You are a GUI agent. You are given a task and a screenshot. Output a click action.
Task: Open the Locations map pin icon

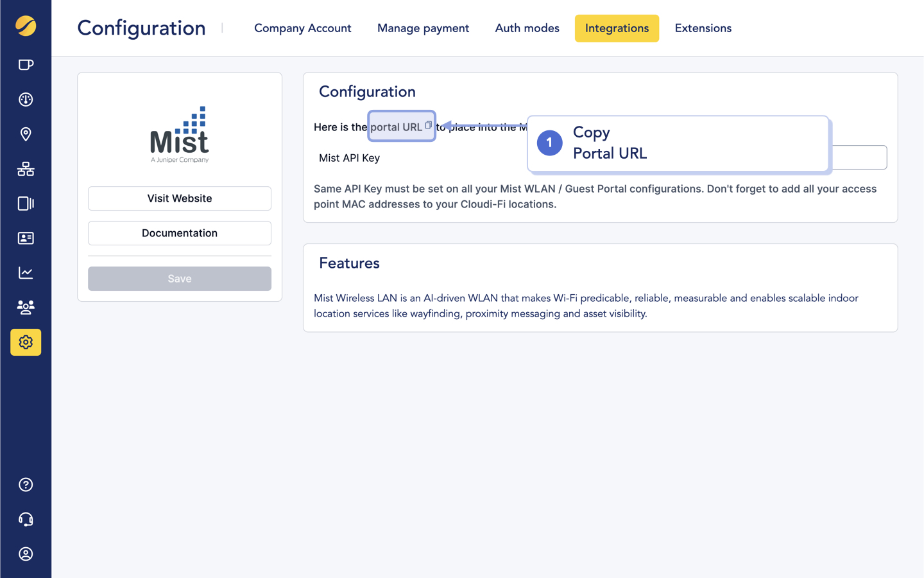(x=26, y=134)
